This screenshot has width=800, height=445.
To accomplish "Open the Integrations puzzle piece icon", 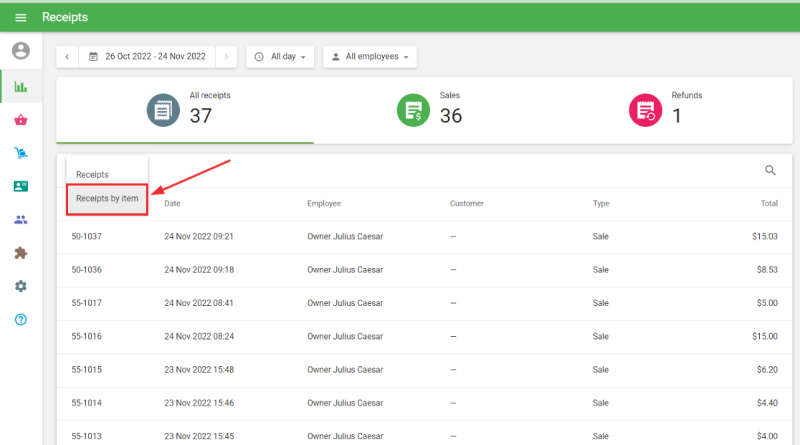I will pos(20,253).
